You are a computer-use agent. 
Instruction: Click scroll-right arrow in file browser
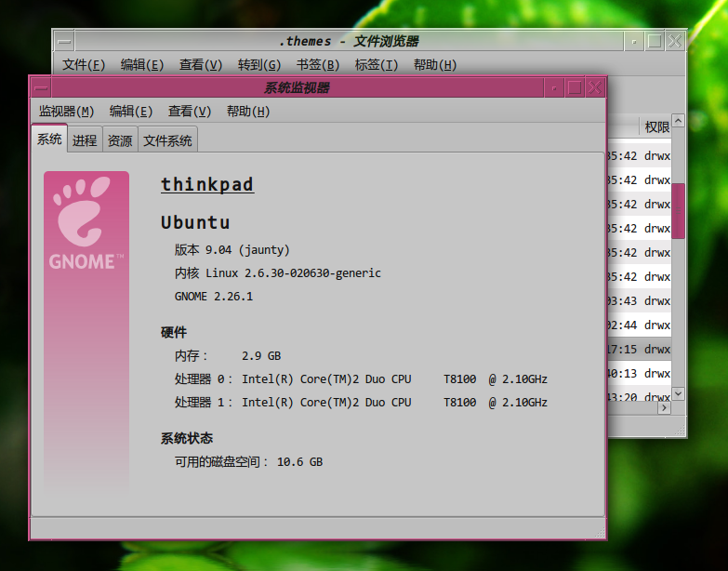[x=665, y=407]
